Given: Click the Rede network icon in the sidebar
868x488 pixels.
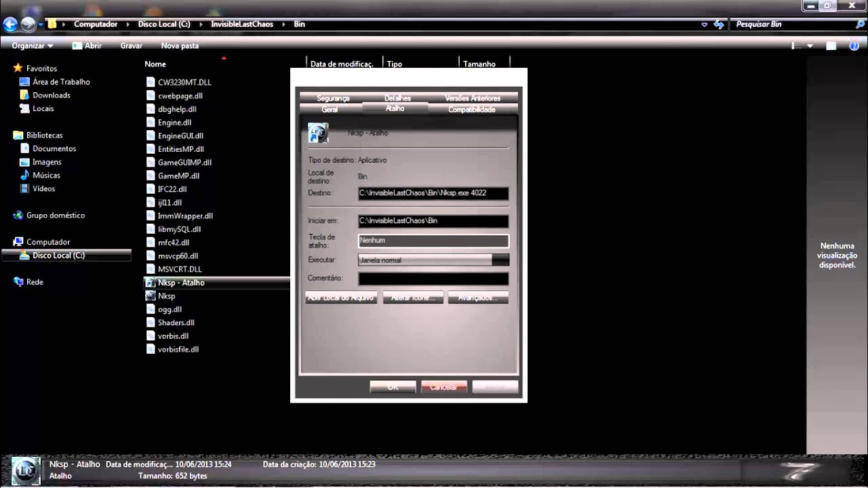Looking at the screenshot, I should point(18,282).
